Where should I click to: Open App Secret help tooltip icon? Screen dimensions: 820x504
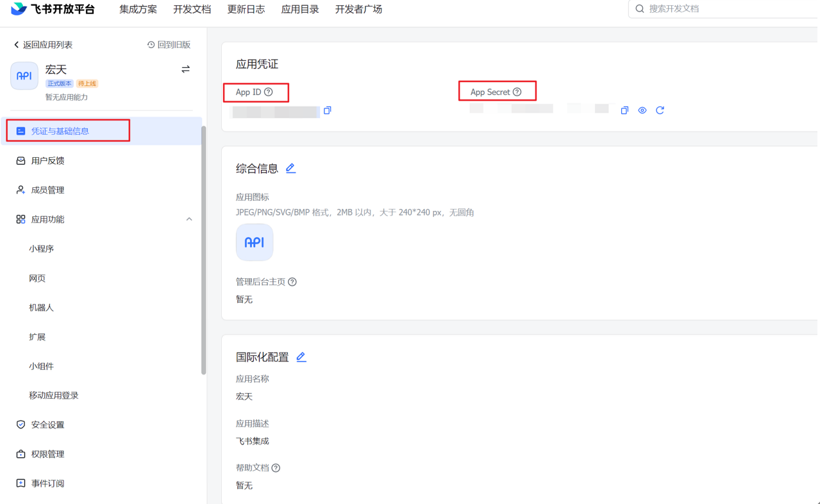click(x=517, y=92)
